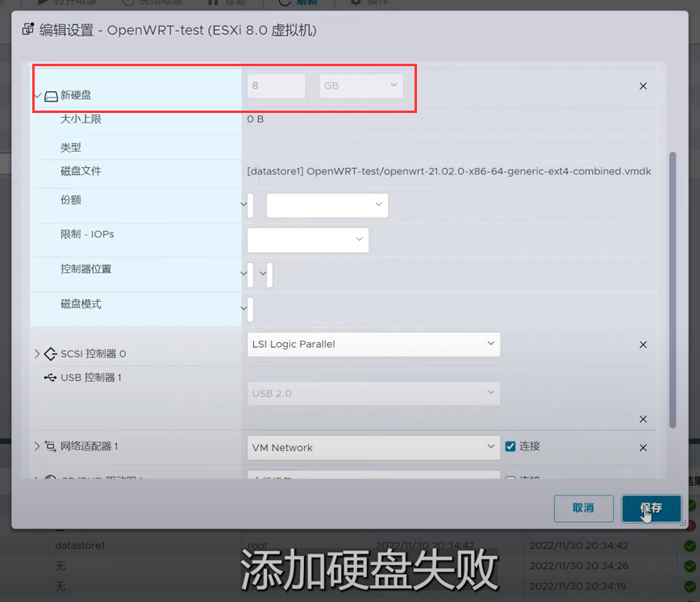This screenshot has width=700, height=602.
Task: Click the 磁盘文件 vmdk path text
Action: click(449, 172)
